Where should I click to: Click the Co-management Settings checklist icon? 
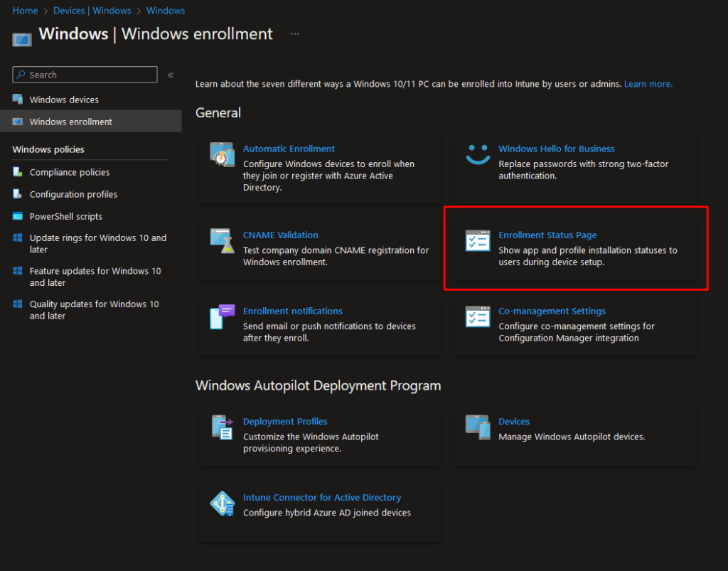tap(478, 316)
